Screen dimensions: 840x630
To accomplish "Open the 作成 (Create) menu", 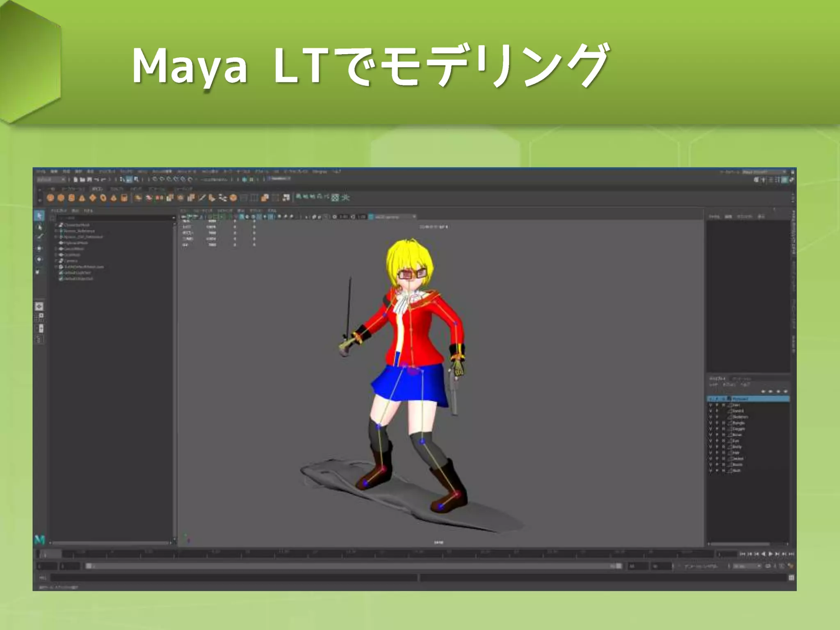I will click(66, 171).
